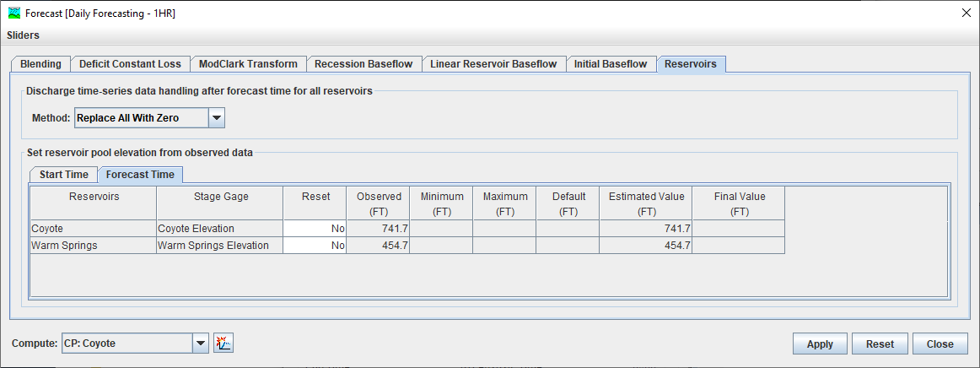Click the Observed (FT) column header

click(x=379, y=203)
